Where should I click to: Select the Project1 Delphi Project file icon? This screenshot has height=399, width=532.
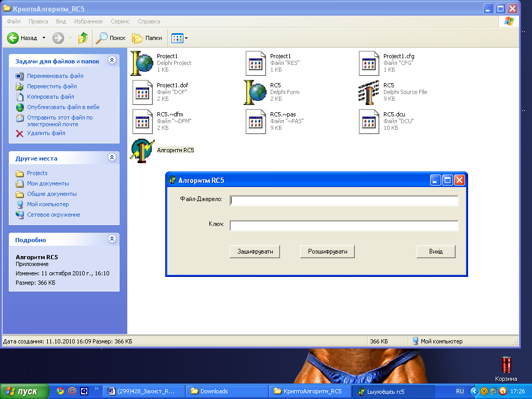click(142, 63)
